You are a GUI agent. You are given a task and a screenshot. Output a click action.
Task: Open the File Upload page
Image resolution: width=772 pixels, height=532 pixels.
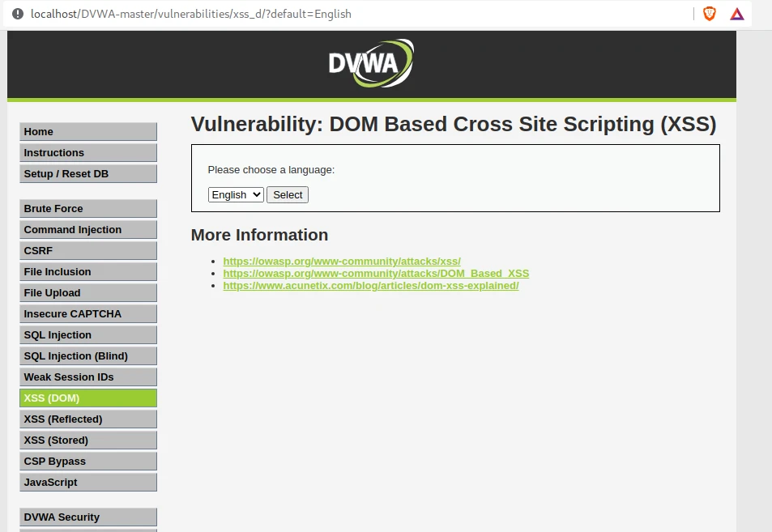tap(87, 293)
